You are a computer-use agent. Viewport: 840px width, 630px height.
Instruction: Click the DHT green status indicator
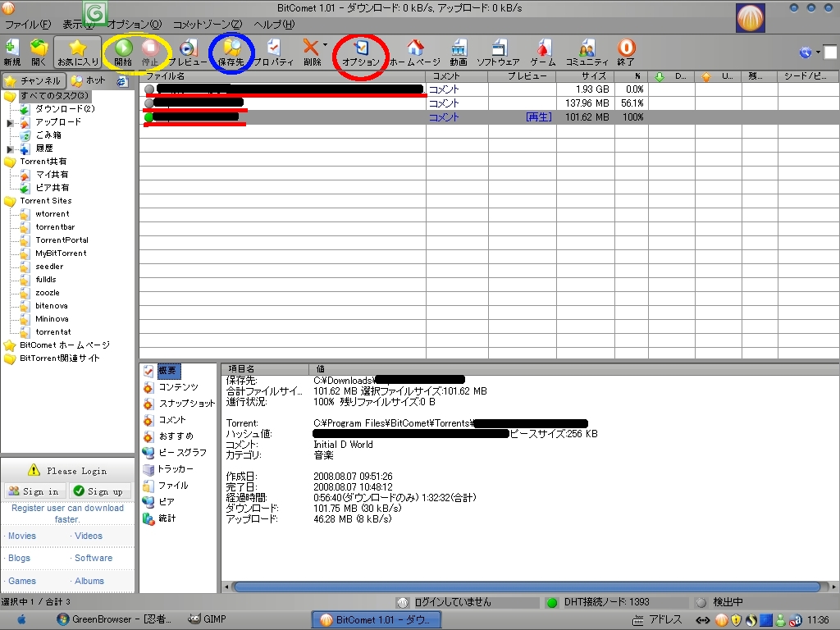click(552, 603)
